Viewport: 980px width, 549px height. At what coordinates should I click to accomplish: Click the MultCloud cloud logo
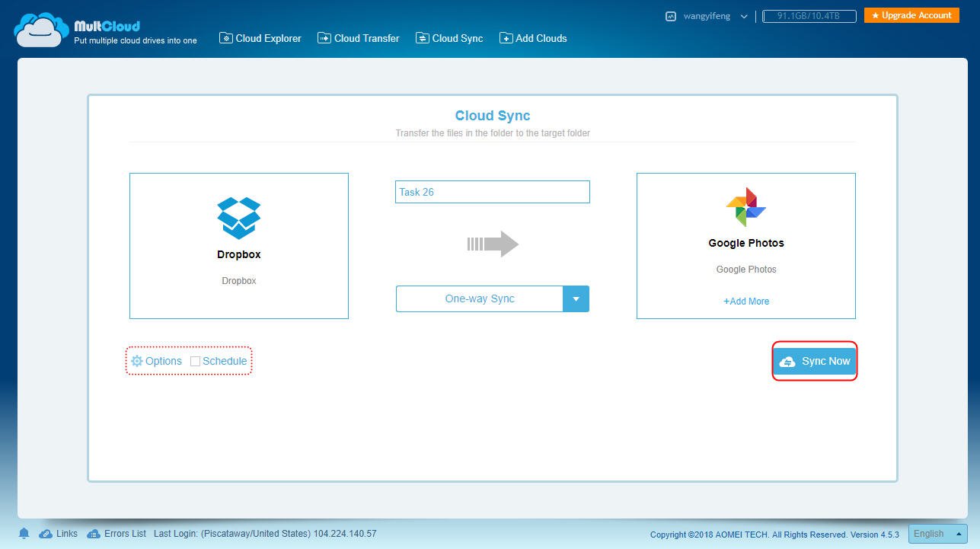[42, 30]
